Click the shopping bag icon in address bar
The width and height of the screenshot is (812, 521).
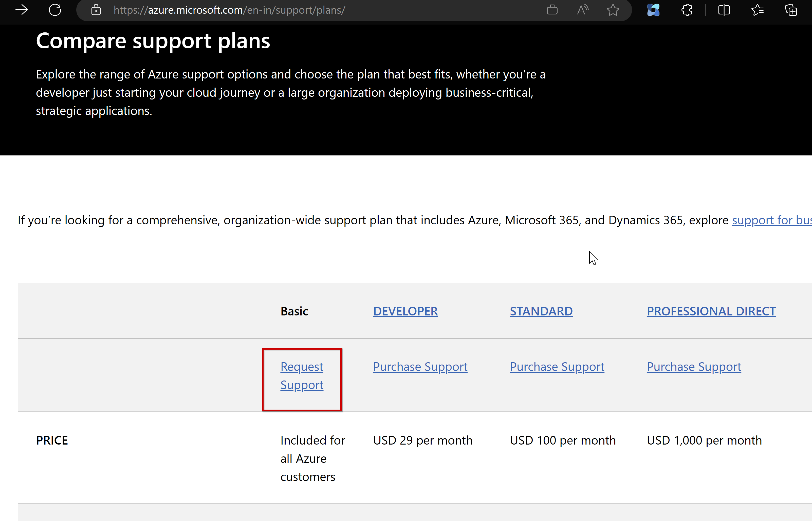coord(552,10)
